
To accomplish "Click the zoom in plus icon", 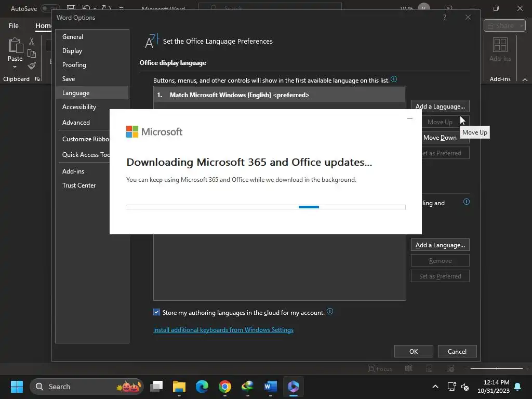I will click(527, 368).
